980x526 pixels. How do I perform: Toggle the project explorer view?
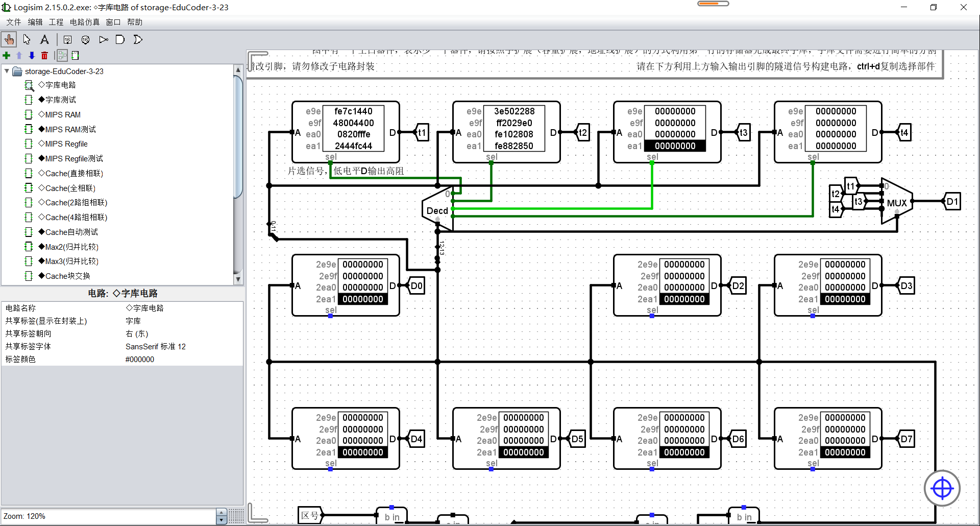coord(61,55)
